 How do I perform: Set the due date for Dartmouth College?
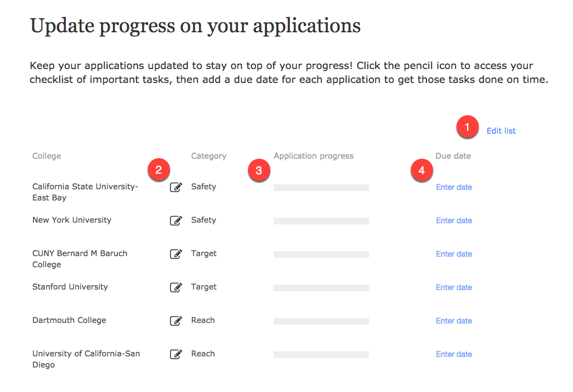tap(454, 321)
